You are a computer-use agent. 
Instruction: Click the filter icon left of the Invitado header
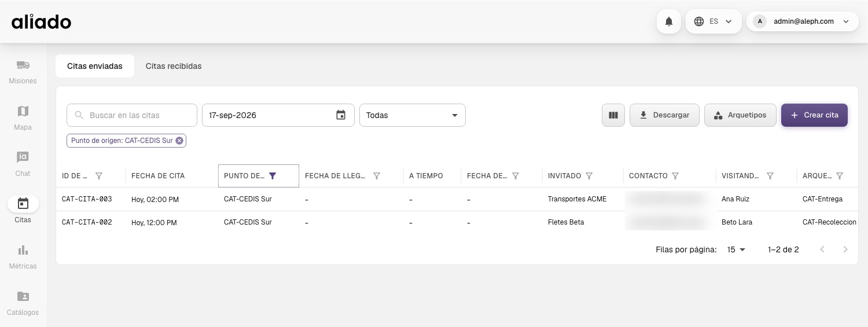[516, 176]
